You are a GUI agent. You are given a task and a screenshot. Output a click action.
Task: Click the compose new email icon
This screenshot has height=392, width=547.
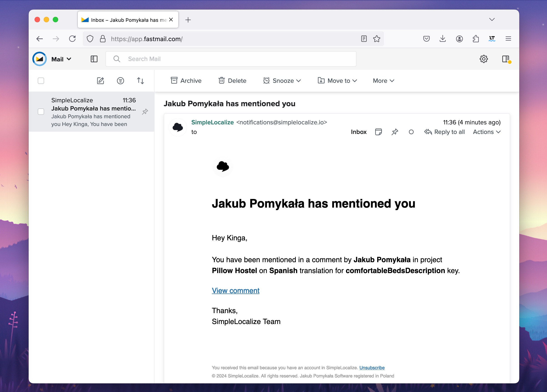pyautogui.click(x=100, y=80)
